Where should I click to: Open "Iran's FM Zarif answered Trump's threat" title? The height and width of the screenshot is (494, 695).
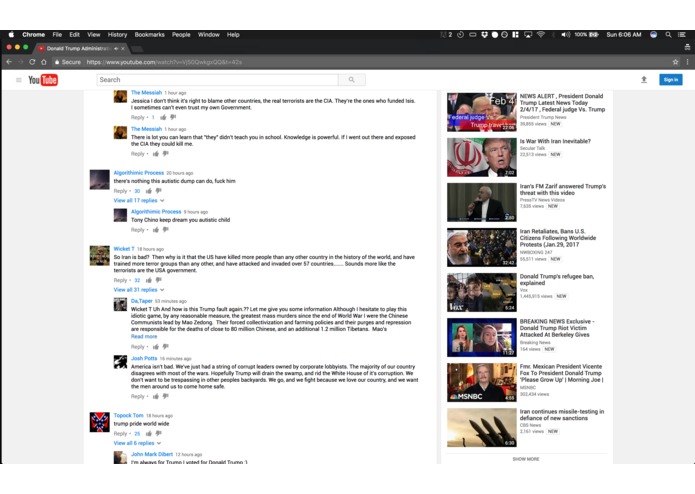563,190
